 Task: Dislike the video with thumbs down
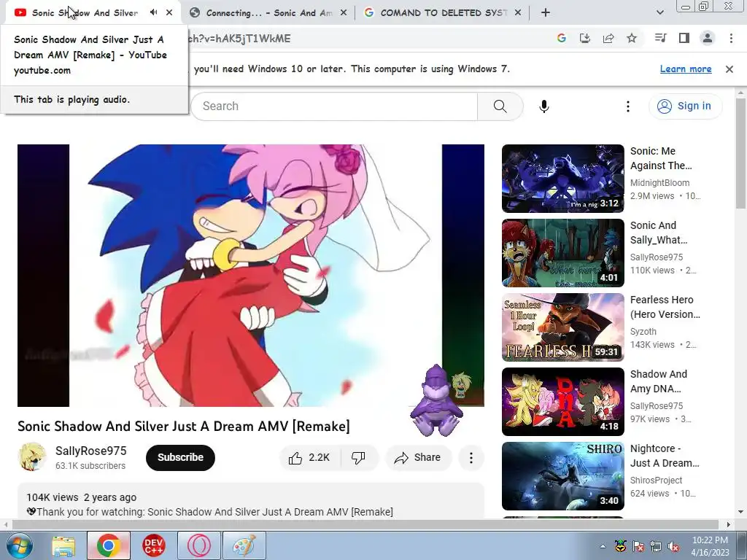359,458
